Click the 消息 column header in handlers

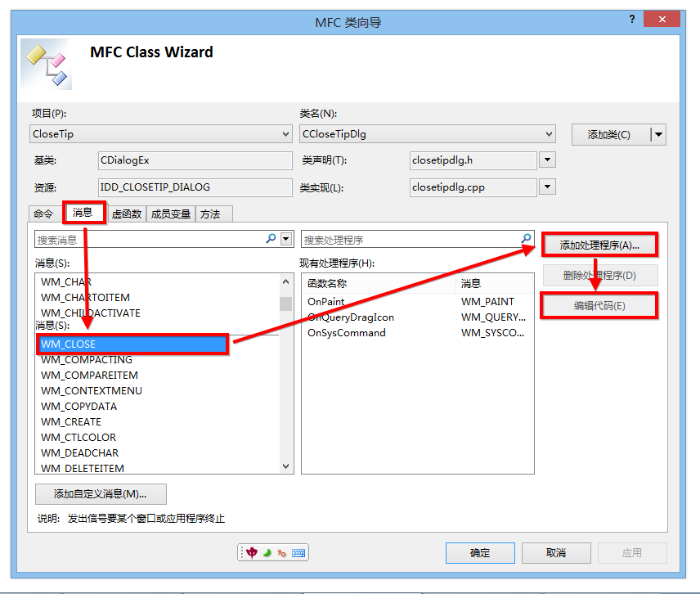tap(495, 284)
